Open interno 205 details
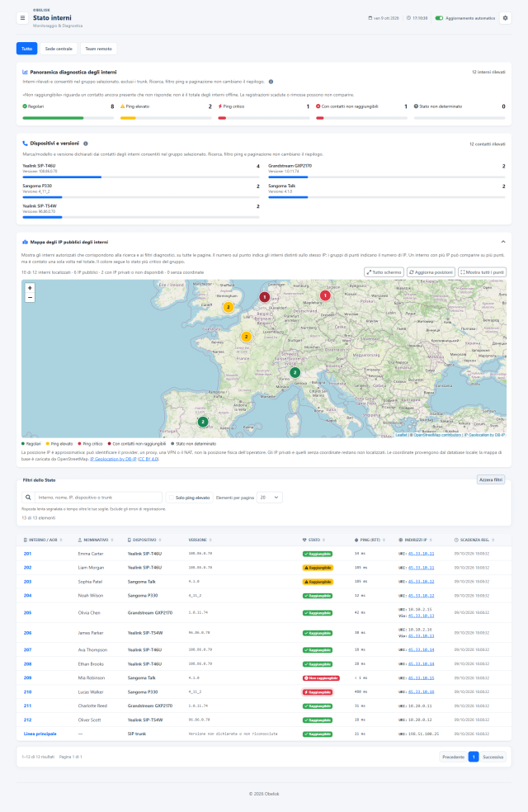The height and width of the screenshot is (812, 528). 27,612
